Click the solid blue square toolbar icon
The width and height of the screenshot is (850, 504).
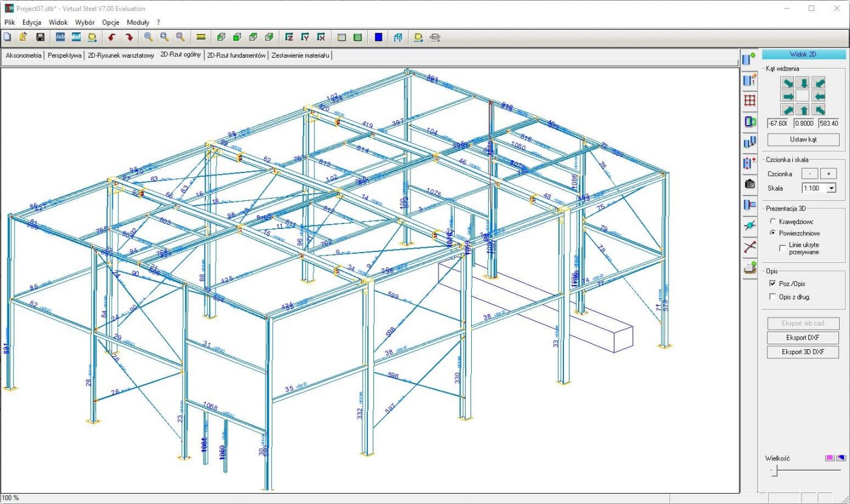(x=379, y=37)
